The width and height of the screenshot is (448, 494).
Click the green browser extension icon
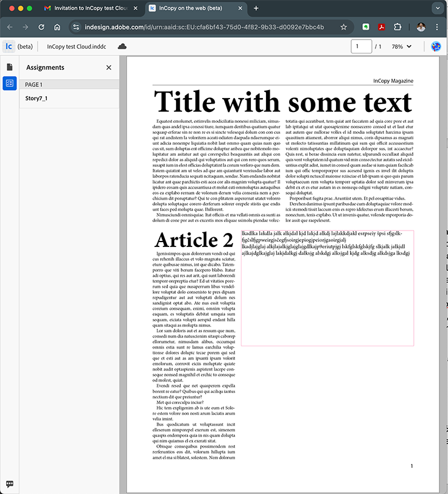click(366, 27)
